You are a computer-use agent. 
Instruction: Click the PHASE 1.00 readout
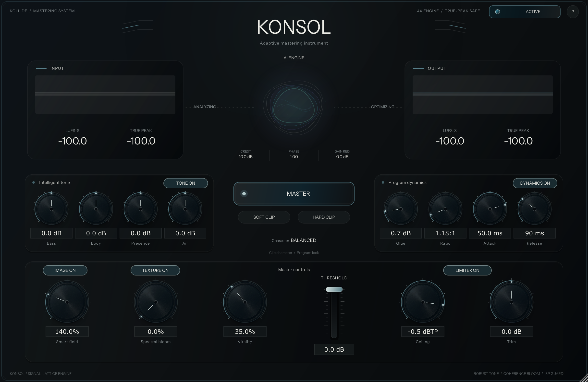point(294,154)
